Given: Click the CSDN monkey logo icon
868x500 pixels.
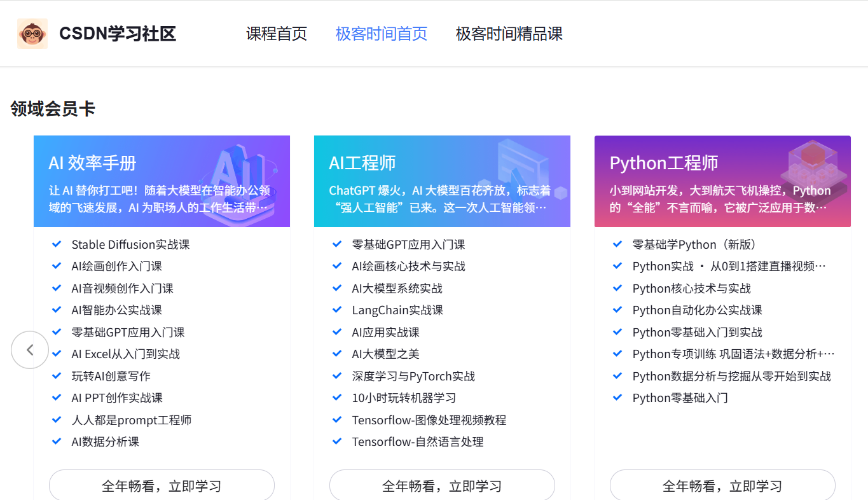Looking at the screenshot, I should click(32, 34).
